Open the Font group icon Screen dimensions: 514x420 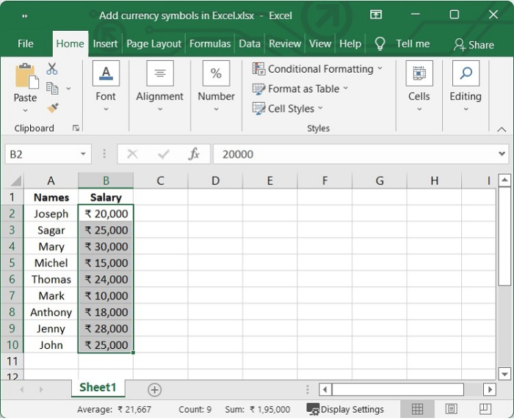[x=106, y=74]
